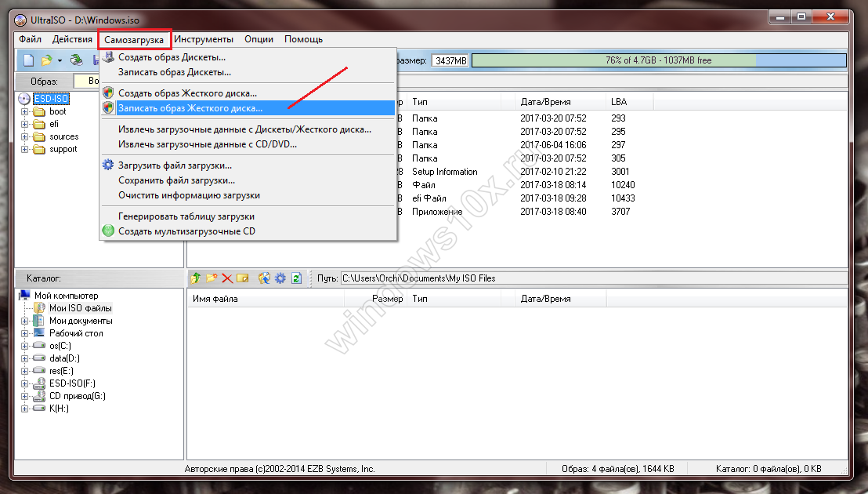Click the Open CD/DVD drive toolbar icon
The width and height of the screenshot is (868, 494).
[77, 60]
